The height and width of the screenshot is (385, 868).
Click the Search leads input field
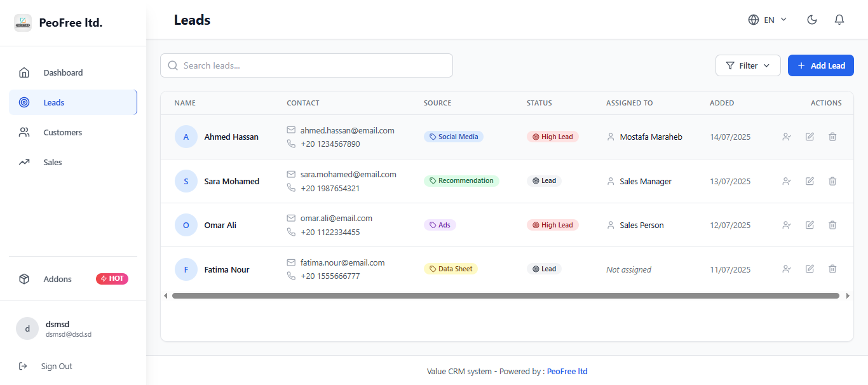(306, 65)
